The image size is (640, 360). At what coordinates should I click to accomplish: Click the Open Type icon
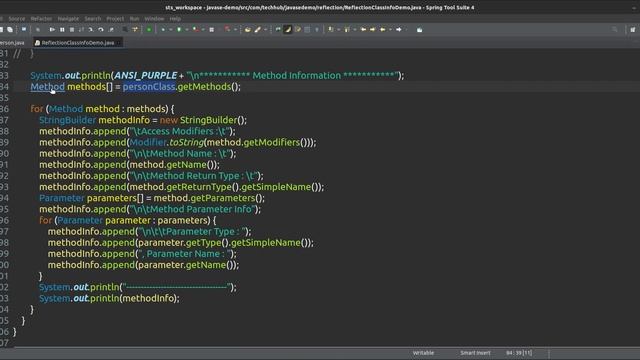(x=247, y=29)
